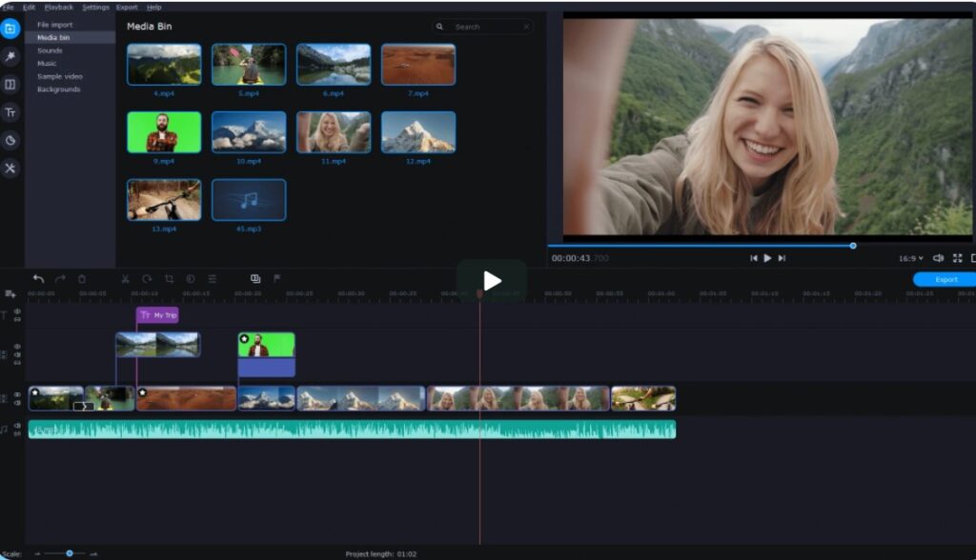Open the More Tools tab in the sidebar
976x560 pixels.
click(x=10, y=169)
